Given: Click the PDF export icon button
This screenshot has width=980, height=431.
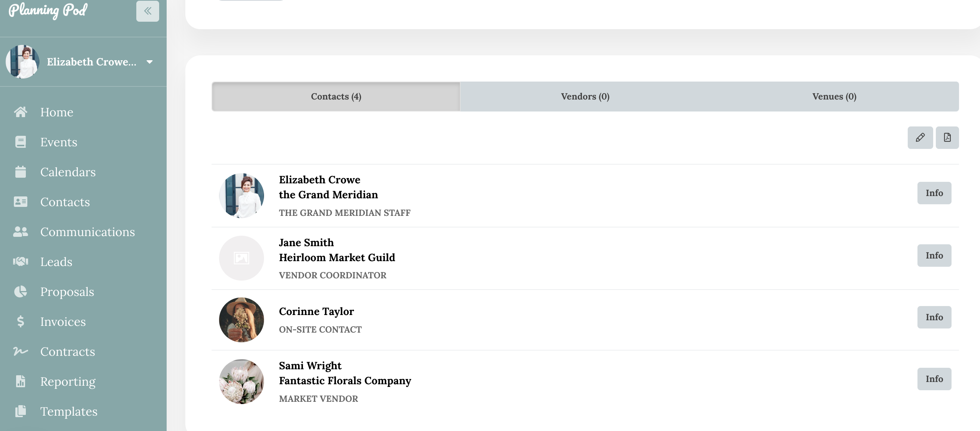Looking at the screenshot, I should 947,138.
